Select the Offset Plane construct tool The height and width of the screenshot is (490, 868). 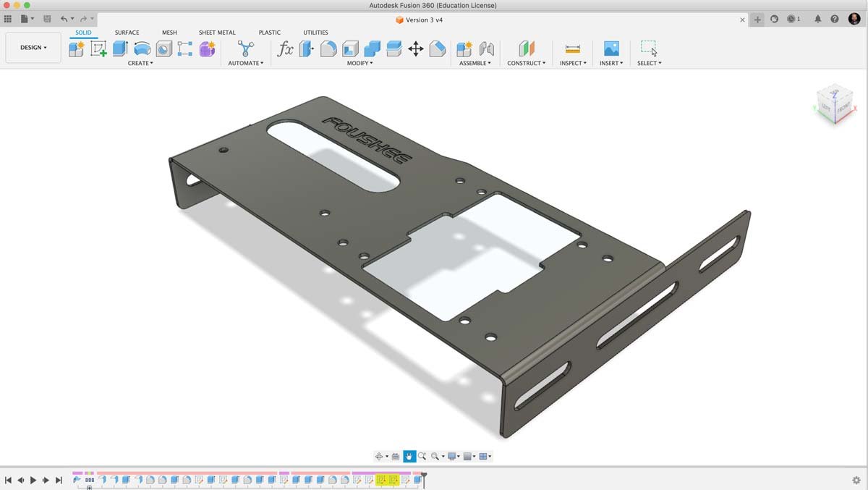click(x=527, y=49)
